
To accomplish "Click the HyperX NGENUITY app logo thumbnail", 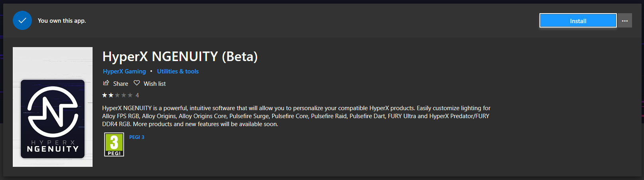I will pyautogui.click(x=53, y=107).
